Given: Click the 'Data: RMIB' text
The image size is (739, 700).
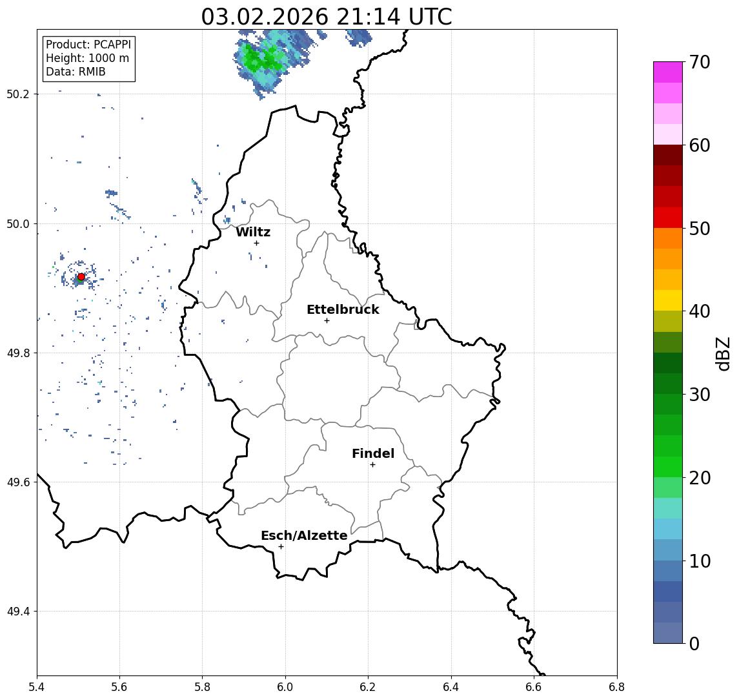Looking at the screenshot, I should click(x=76, y=72).
